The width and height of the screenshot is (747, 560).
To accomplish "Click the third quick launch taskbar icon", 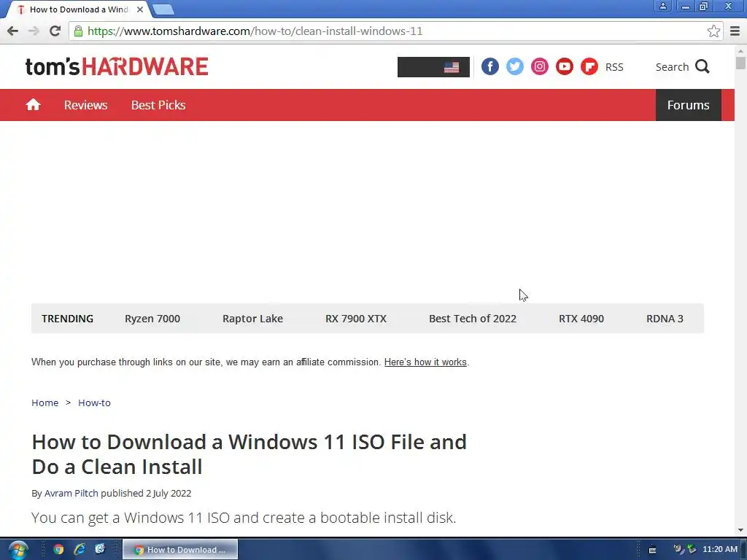I will (x=99, y=550).
